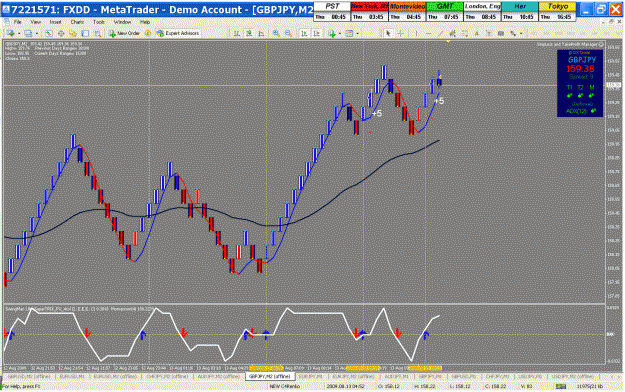The image size is (625, 392).
Task: Select the Vertical Line drawing tool
Action: (416, 34)
